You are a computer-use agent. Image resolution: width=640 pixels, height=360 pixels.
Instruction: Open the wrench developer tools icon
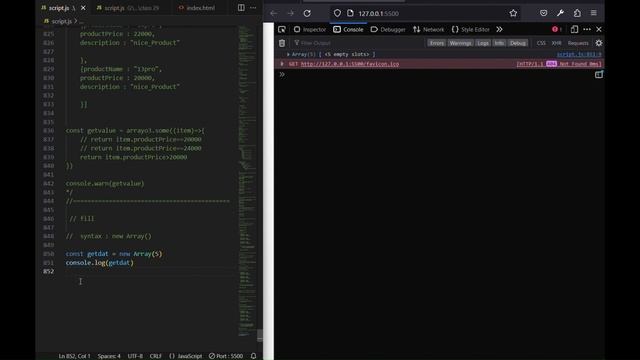(560, 13)
